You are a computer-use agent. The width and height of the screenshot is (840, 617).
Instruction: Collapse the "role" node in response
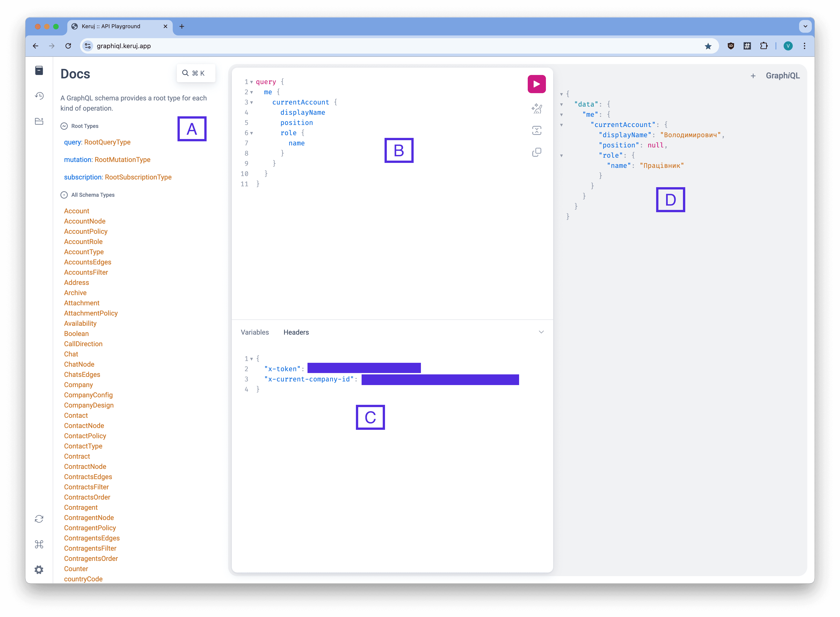pos(561,156)
